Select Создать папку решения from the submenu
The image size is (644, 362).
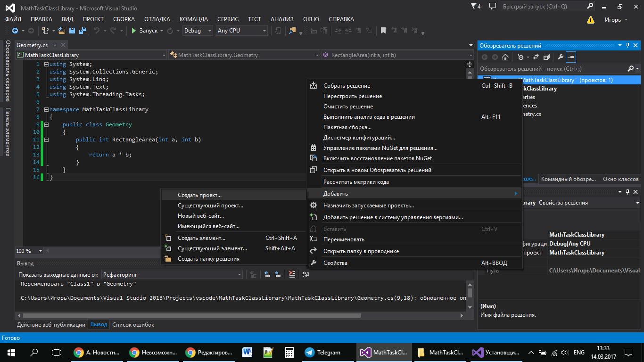[x=234, y=259]
